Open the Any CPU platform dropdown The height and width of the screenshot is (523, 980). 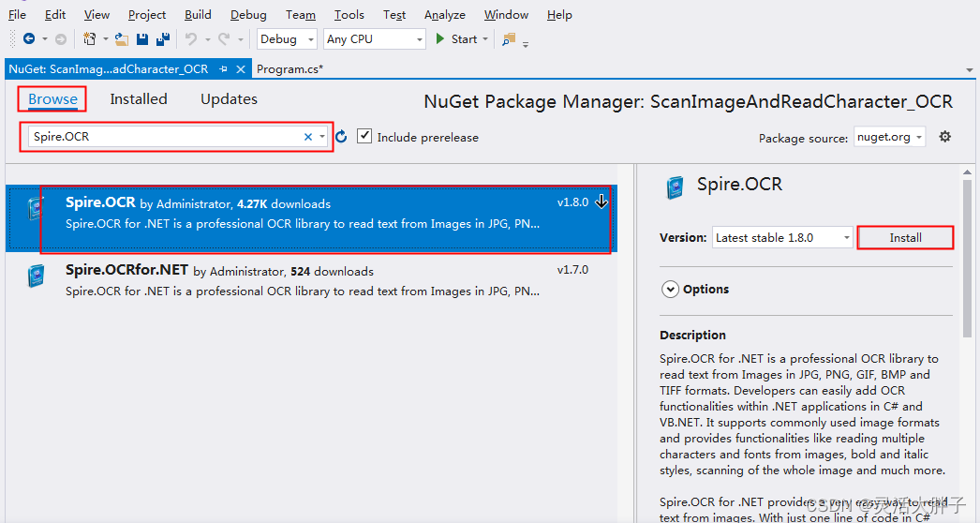pyautogui.click(x=420, y=39)
